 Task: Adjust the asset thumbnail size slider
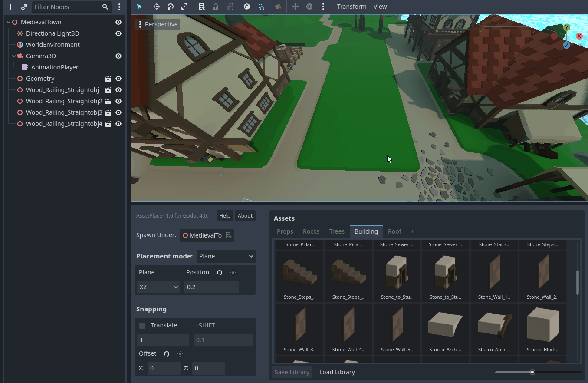click(x=538, y=372)
